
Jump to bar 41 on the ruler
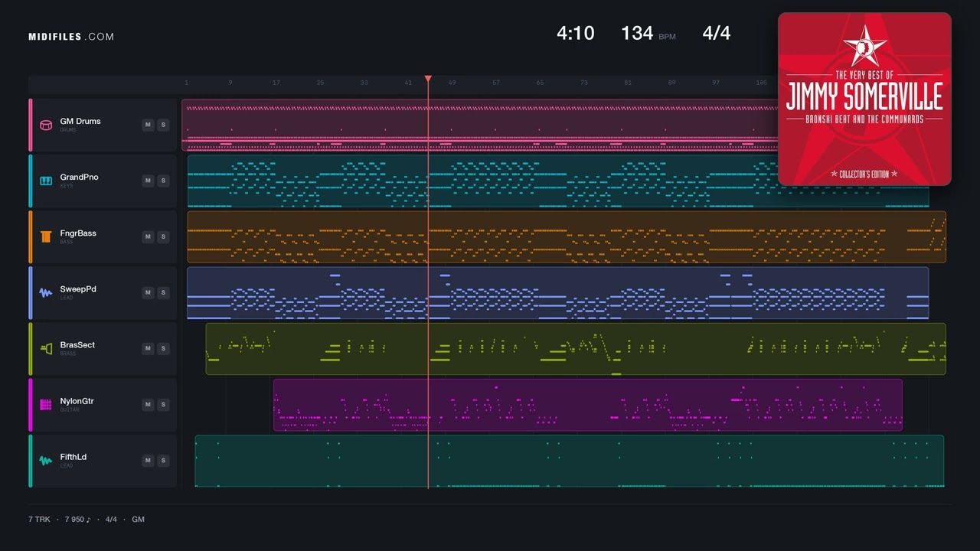(408, 83)
